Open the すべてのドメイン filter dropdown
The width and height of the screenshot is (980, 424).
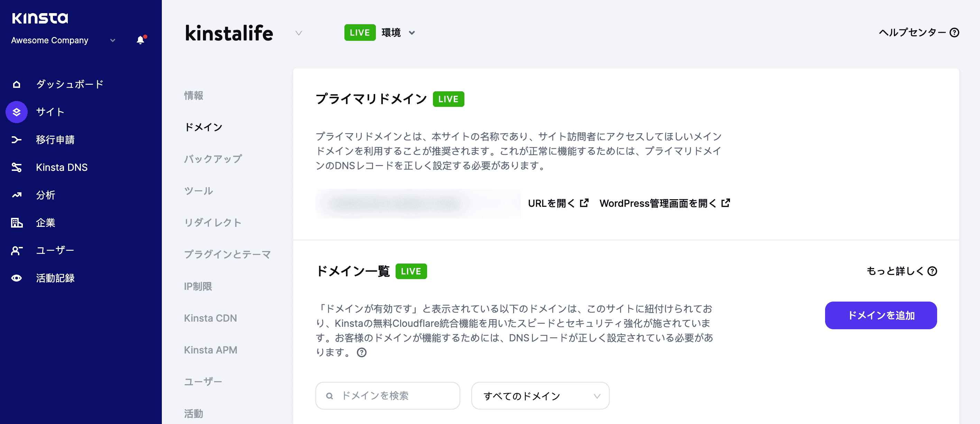539,395
